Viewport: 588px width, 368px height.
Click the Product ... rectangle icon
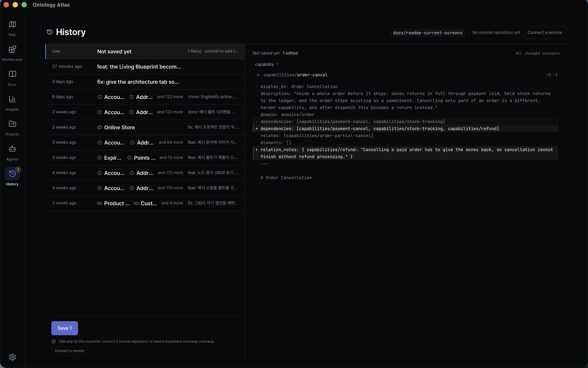(x=99, y=203)
